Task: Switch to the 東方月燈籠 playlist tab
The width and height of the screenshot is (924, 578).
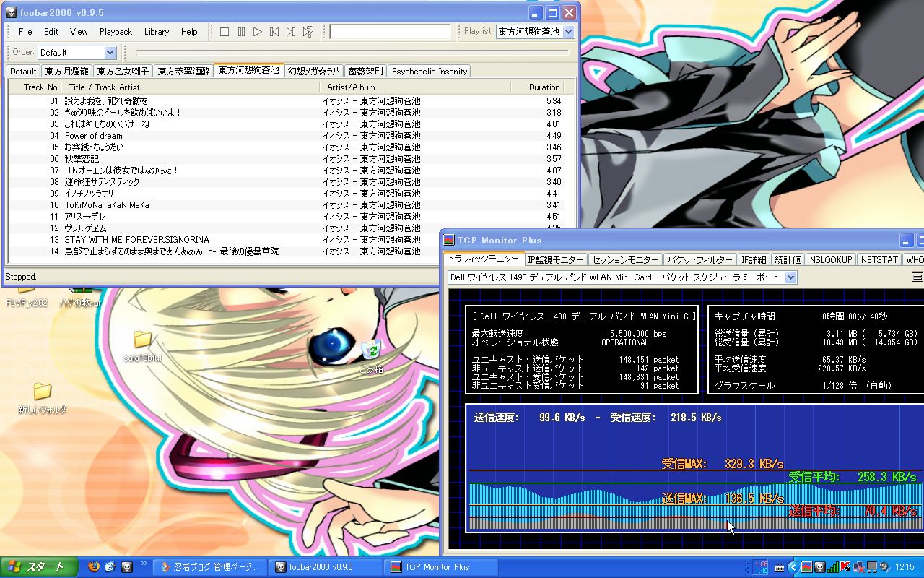Action: (x=66, y=71)
